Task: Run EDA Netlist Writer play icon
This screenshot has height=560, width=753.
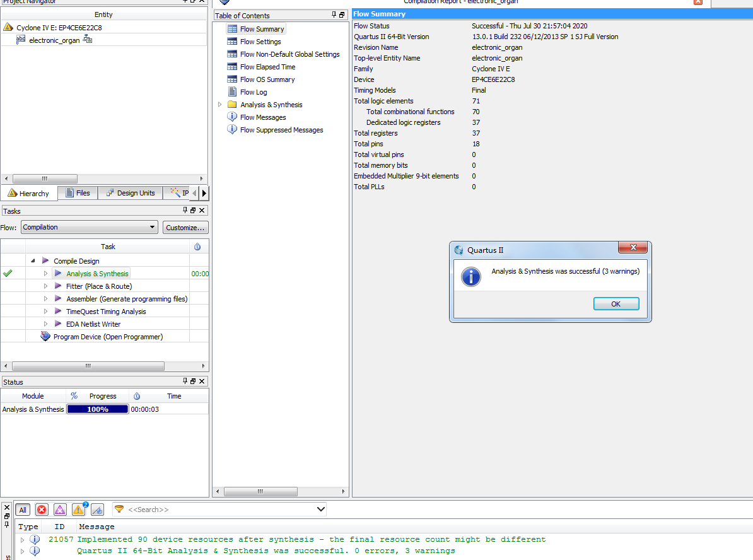Action: coord(58,324)
